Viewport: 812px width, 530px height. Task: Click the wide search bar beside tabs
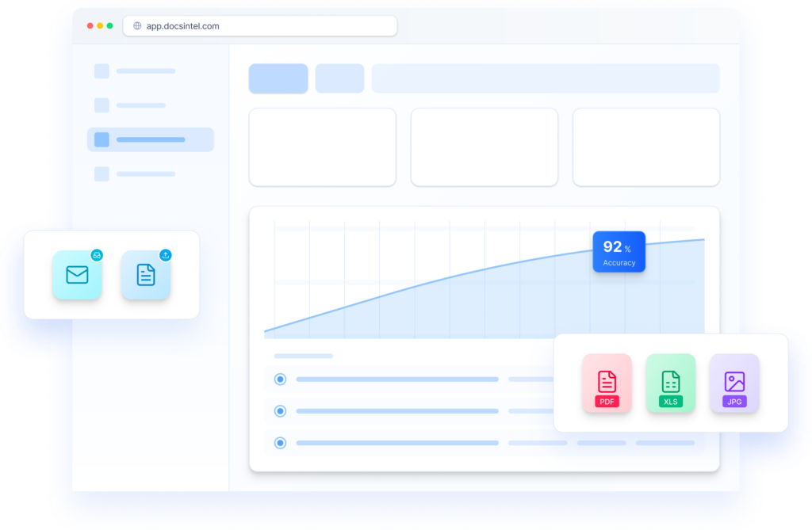[546, 78]
